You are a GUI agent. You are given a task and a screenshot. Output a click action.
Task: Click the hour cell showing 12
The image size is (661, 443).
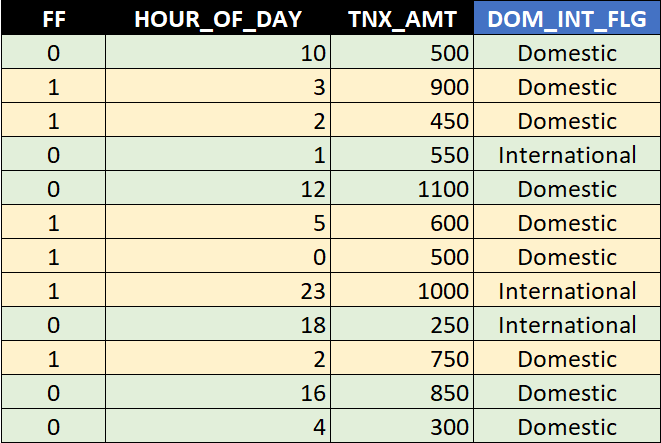[x=218, y=188]
